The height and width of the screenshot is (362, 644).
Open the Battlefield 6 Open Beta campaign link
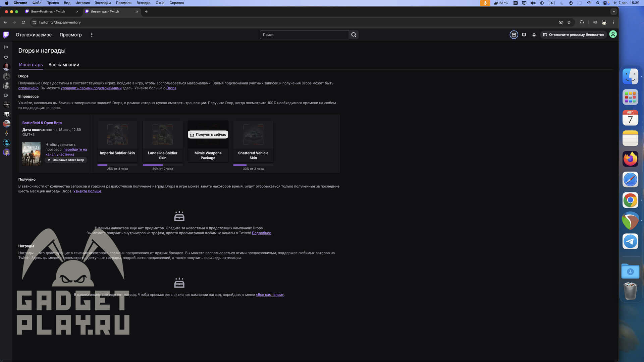pyautogui.click(x=42, y=123)
